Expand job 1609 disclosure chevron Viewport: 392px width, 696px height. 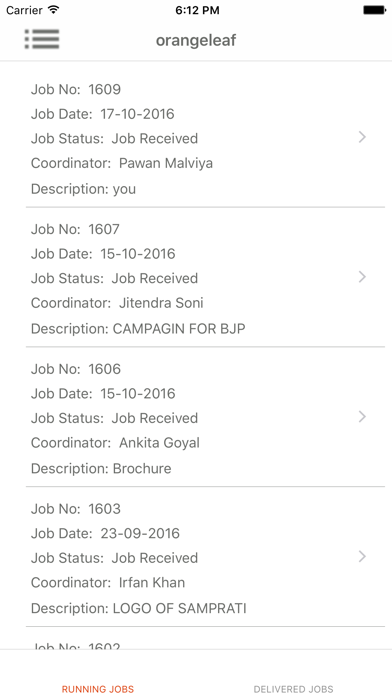(362, 137)
